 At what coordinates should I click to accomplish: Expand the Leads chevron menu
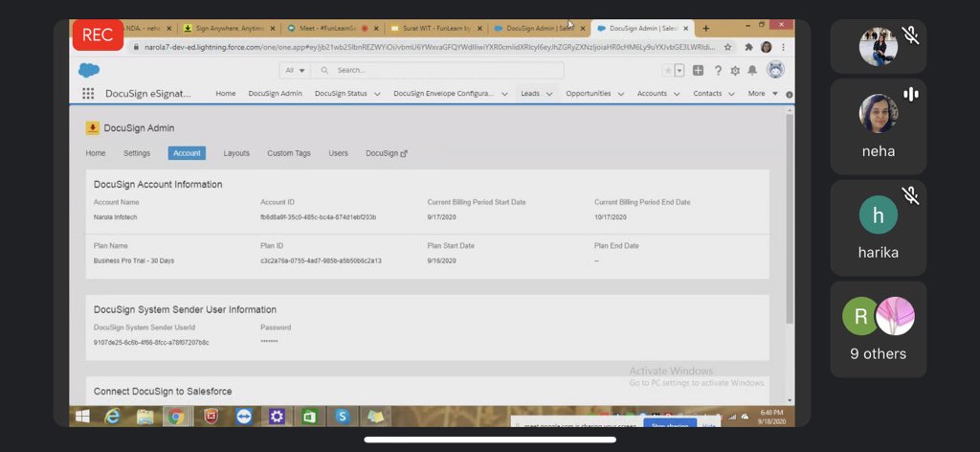(549, 94)
